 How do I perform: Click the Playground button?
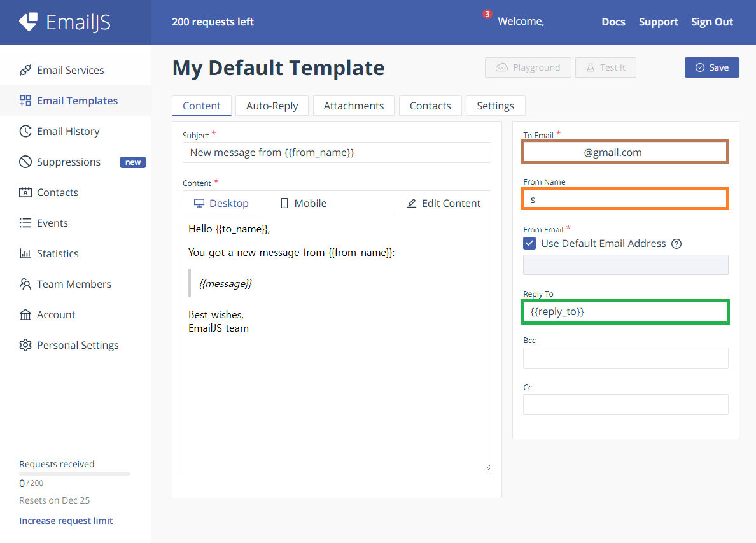(528, 67)
